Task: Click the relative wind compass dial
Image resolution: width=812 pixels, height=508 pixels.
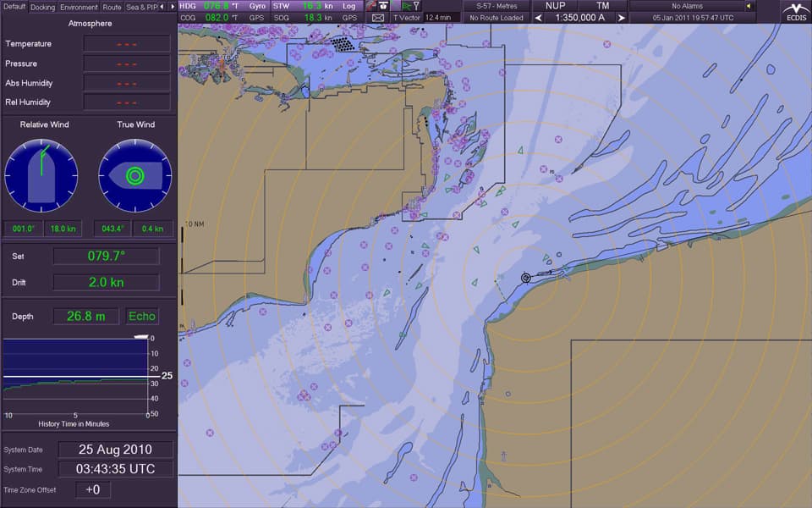Action: click(x=41, y=176)
